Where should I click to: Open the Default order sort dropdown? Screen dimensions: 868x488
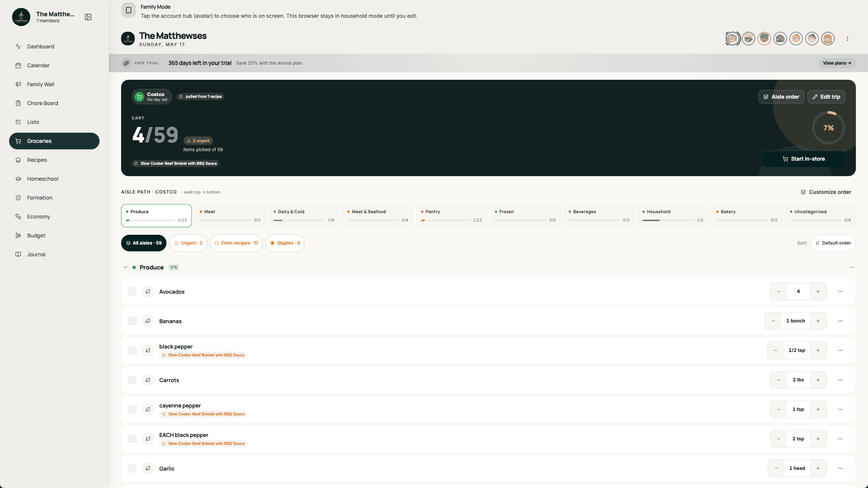coord(833,243)
